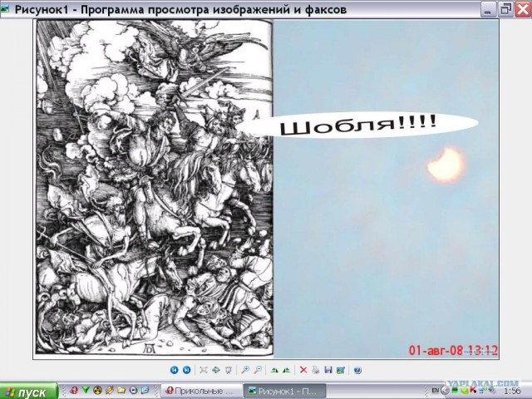Go to the previous image

tap(174, 370)
